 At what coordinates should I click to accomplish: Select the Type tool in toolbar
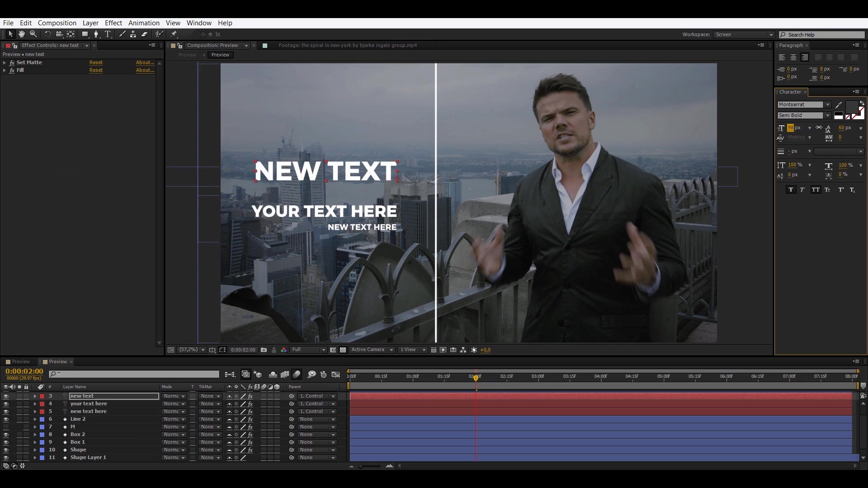107,34
